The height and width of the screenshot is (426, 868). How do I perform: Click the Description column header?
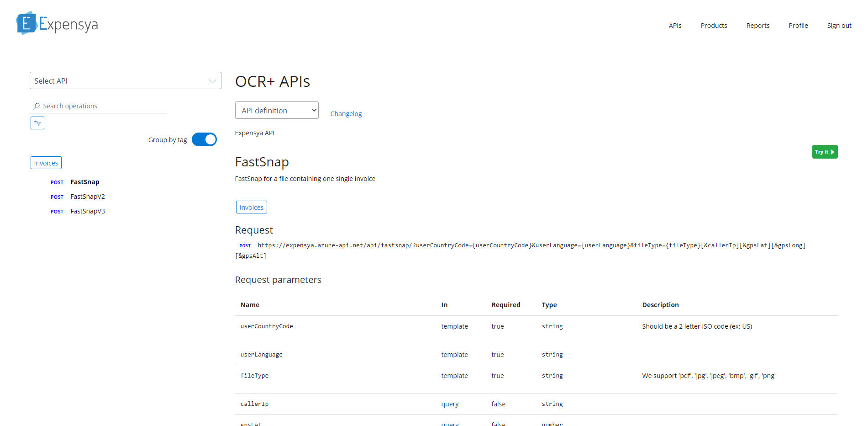660,305
